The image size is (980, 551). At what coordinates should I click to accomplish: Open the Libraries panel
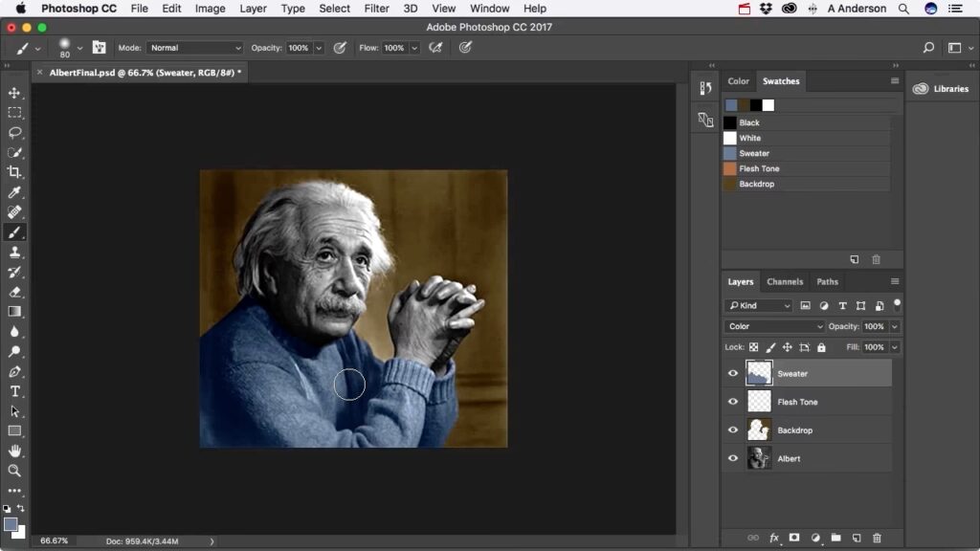941,89
